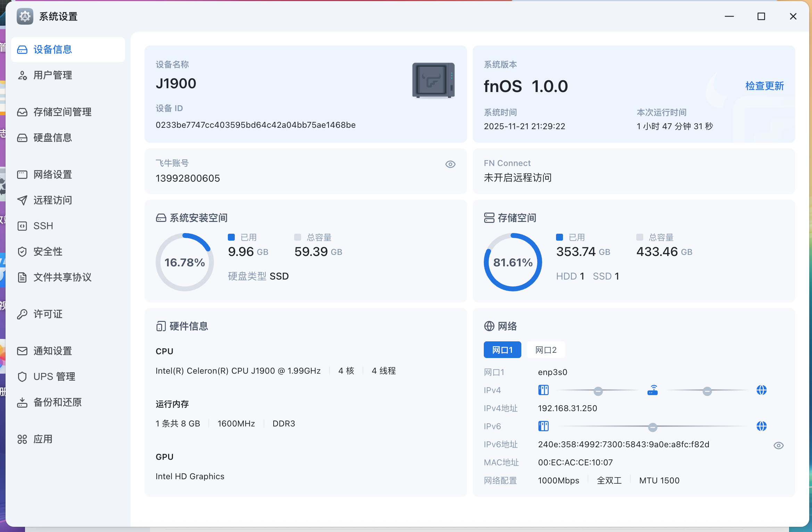Image resolution: width=812 pixels, height=532 pixels.
Task: Switch to 网口2 network tab
Action: (546, 350)
